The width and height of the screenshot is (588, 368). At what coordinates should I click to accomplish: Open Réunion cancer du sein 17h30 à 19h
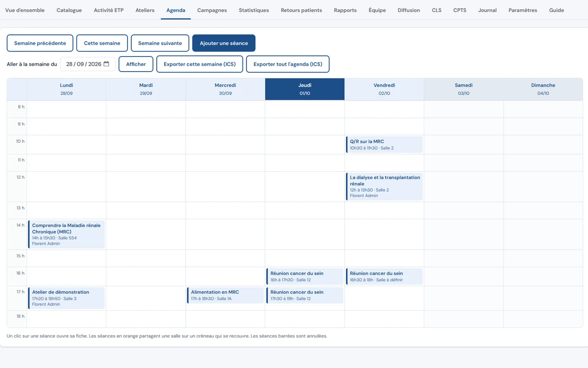[x=305, y=295]
